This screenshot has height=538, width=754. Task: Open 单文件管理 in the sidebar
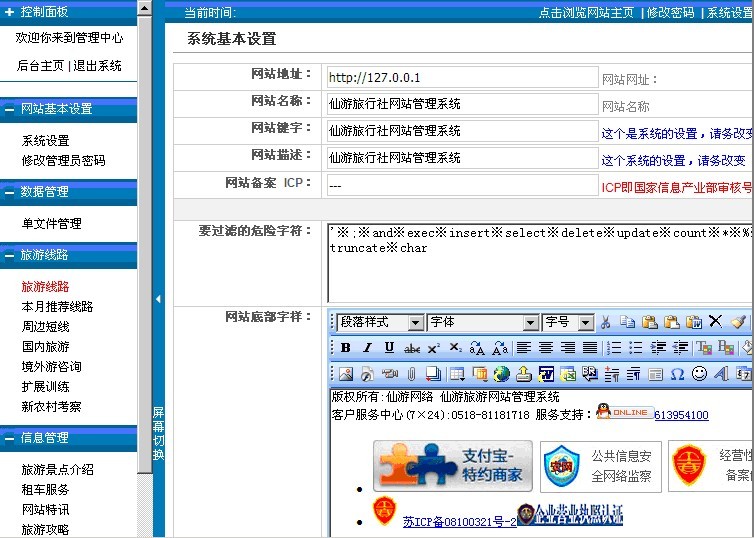point(51,224)
